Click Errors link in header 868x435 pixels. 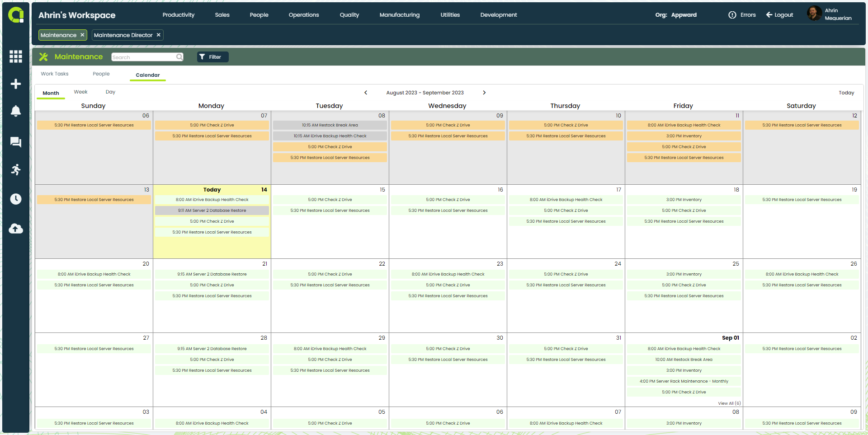click(x=748, y=15)
